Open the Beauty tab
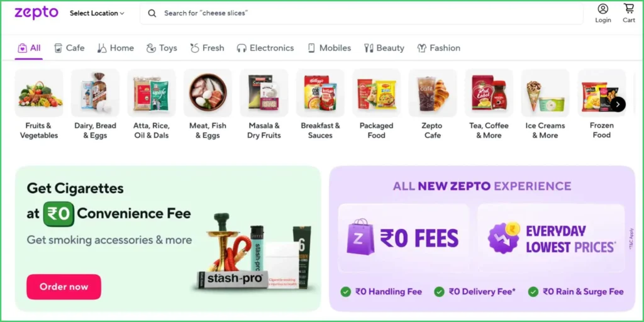 point(384,48)
